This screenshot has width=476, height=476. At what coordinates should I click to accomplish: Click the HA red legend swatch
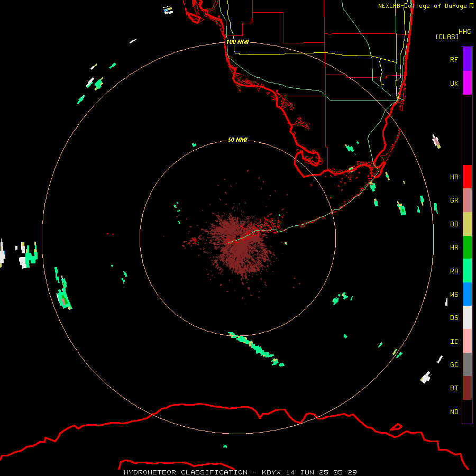[467, 177]
